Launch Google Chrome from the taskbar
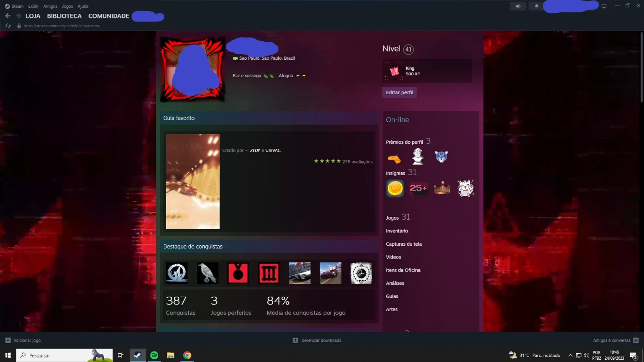This screenshot has width=644, height=362. (x=187, y=355)
